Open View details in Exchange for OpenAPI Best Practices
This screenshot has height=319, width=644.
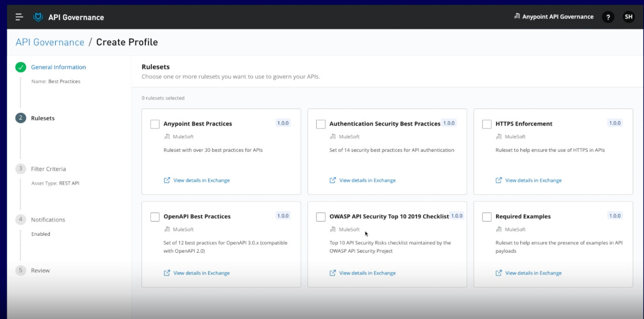point(201,273)
